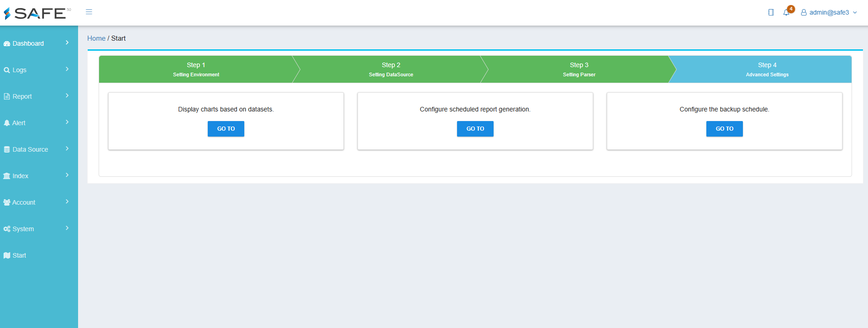Click the Logs magnifier icon
Viewport: 868px width, 328px height.
coord(7,70)
